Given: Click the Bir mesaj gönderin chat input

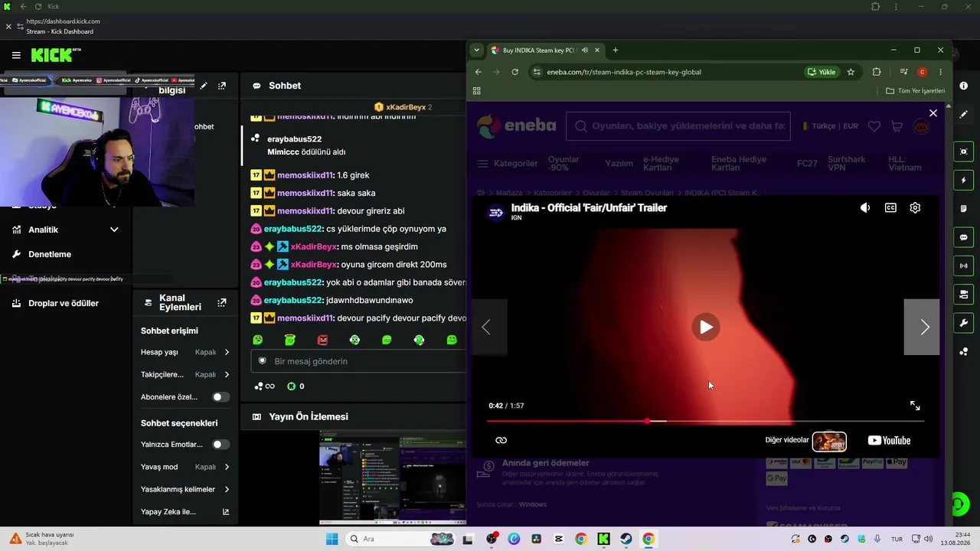Looking at the screenshot, I should (358, 361).
